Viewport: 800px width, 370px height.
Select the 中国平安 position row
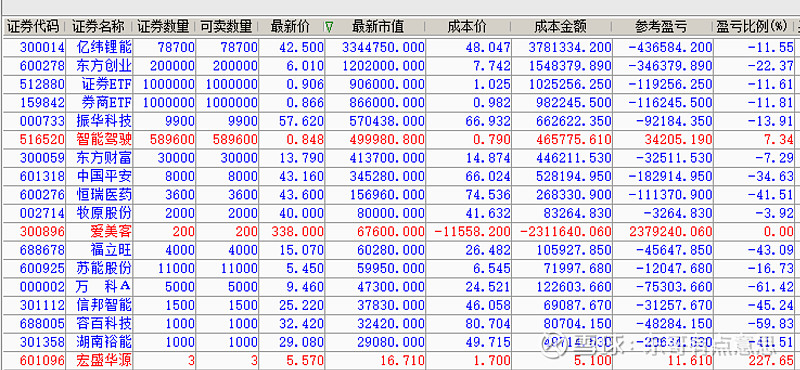click(400, 176)
